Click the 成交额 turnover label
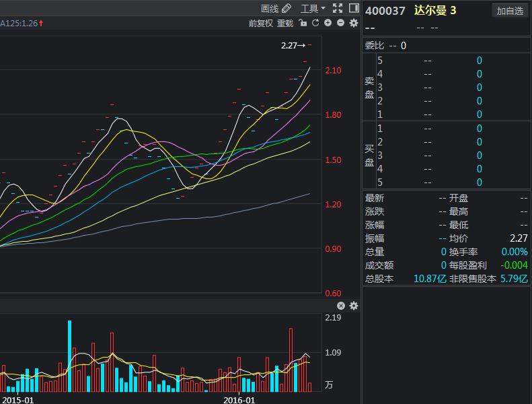This screenshot has height=404, width=532. point(379,265)
